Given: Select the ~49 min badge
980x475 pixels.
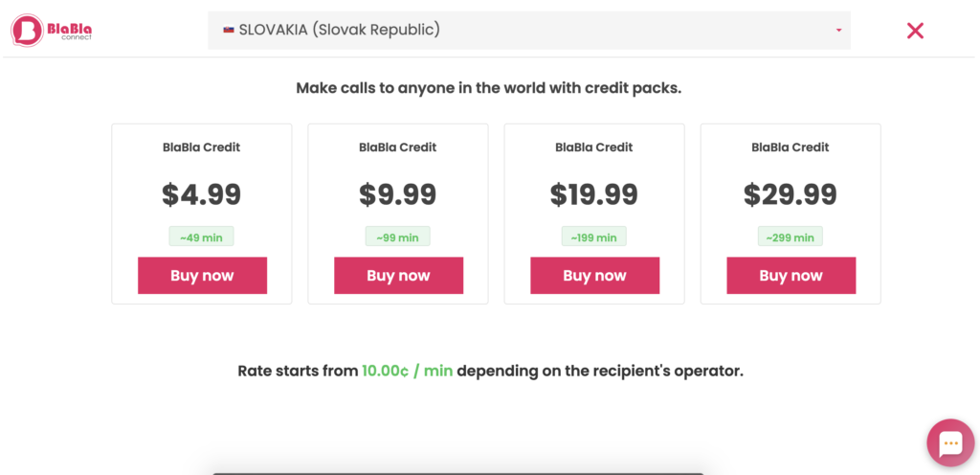Looking at the screenshot, I should [x=202, y=237].
